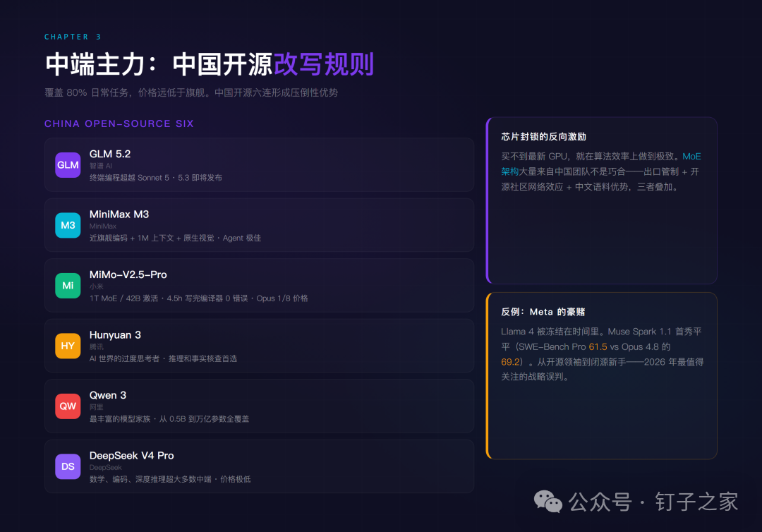Click the CHINA OPEN-SOURCE SIX heading
Screen dimensions: 762x532
(119, 124)
